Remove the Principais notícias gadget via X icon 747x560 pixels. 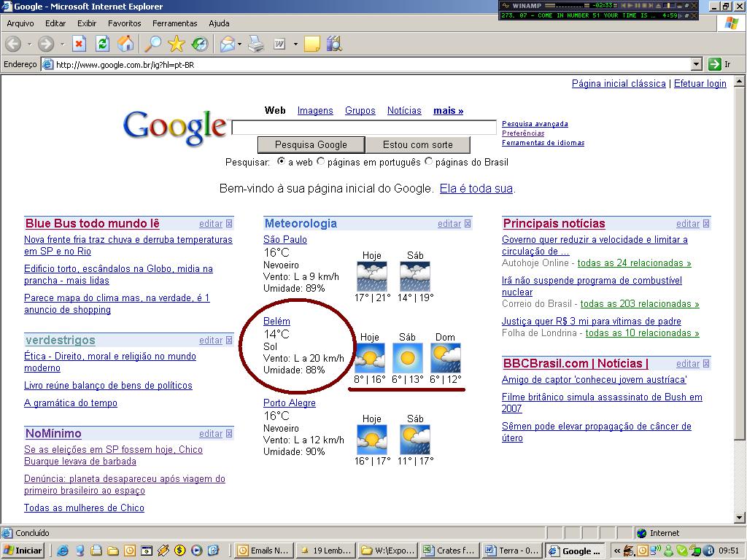(x=706, y=223)
